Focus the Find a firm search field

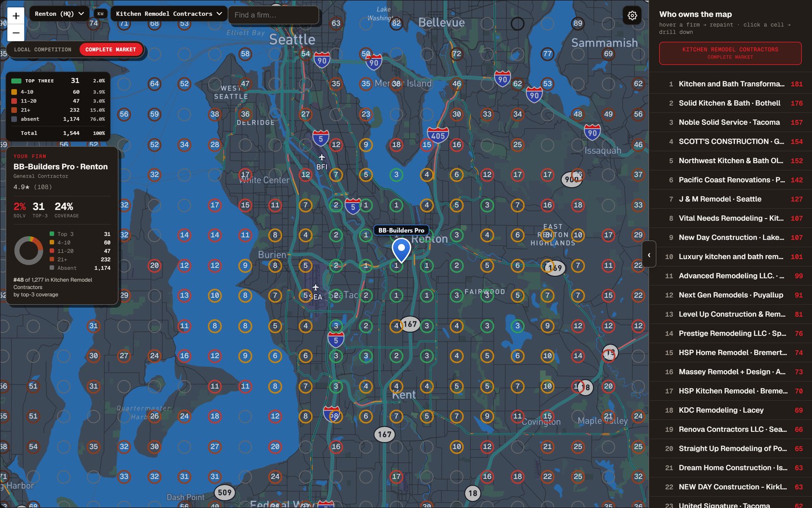coord(274,15)
